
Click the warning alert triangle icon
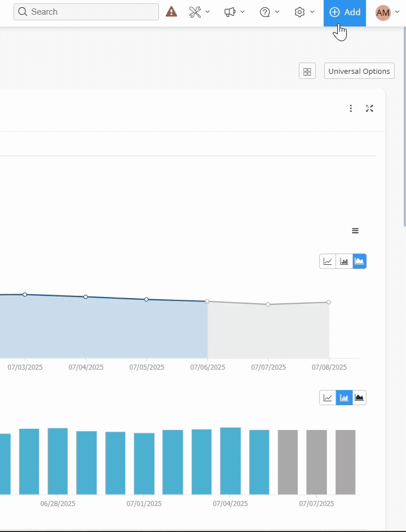(171, 12)
